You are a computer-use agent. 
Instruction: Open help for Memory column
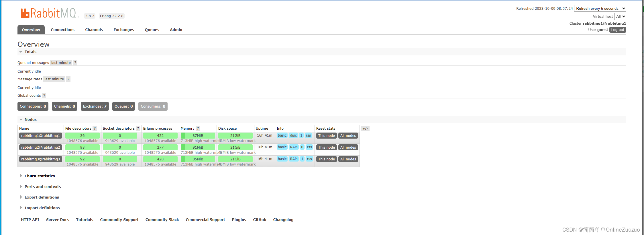pos(198,128)
